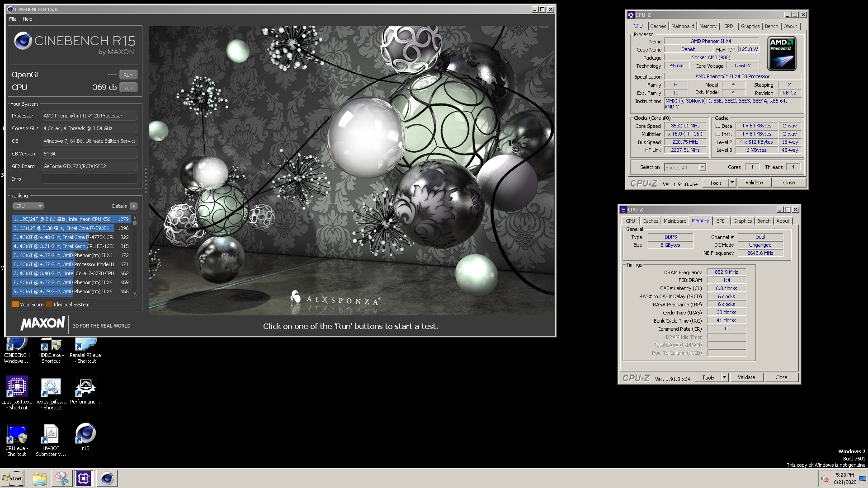Run the OpenGL benchmark
The height and width of the screenshot is (488, 868).
pyautogui.click(x=128, y=75)
